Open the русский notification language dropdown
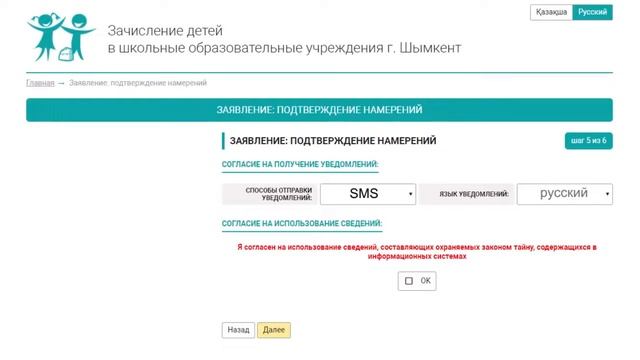This screenshot has width=640, height=360. [x=564, y=194]
